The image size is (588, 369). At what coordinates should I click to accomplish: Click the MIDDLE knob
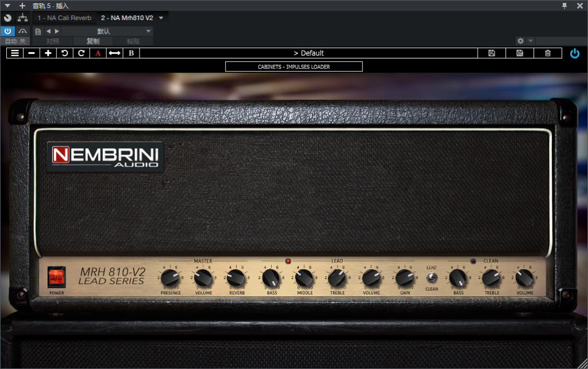point(304,278)
